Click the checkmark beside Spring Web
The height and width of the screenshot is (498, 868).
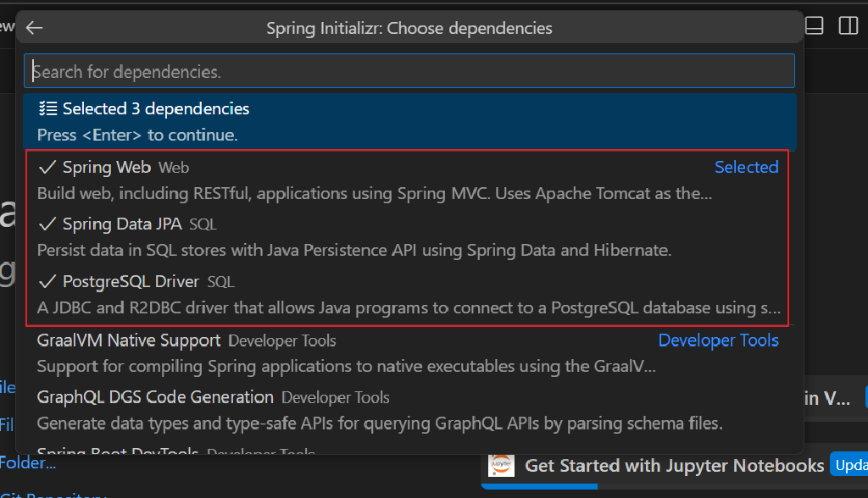point(47,167)
